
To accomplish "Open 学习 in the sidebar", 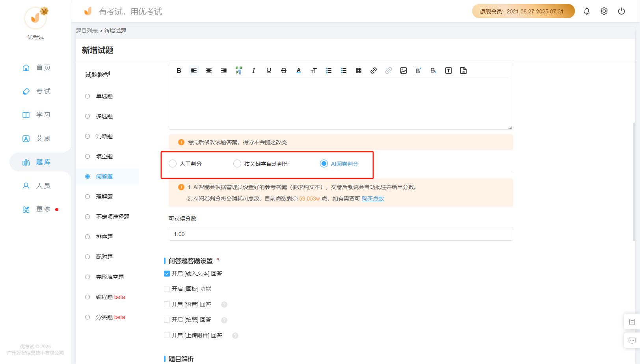I will pos(37,115).
